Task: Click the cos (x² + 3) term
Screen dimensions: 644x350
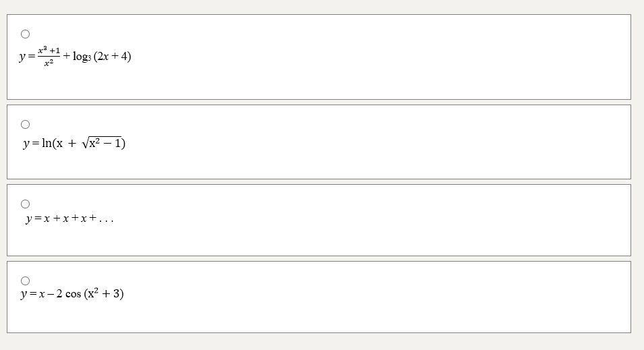Action: [94, 294]
